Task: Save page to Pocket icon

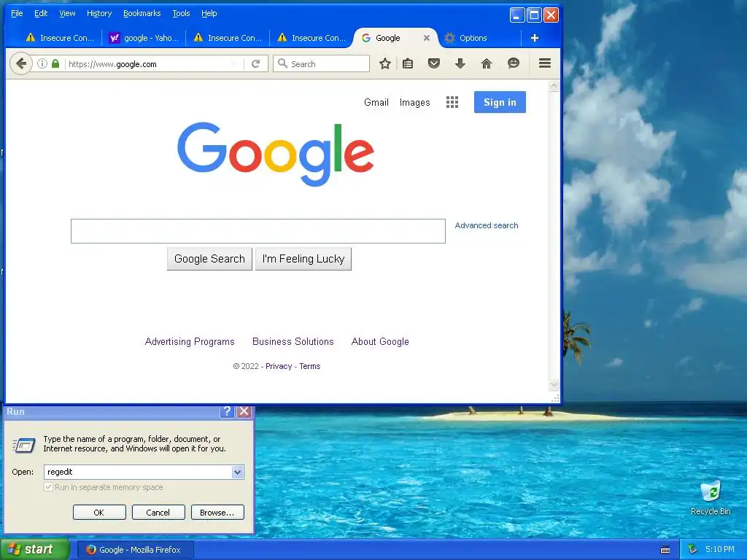Action: pyautogui.click(x=433, y=63)
